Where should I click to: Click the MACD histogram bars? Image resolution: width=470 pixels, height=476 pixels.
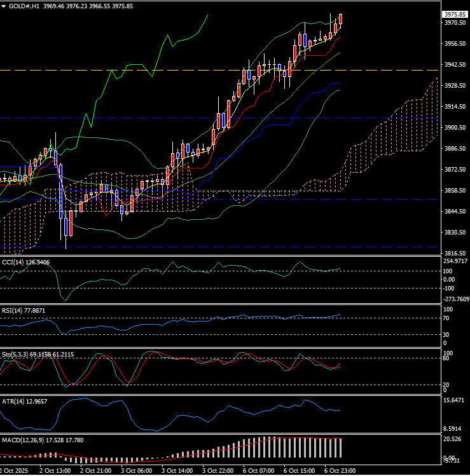[x=286, y=447]
